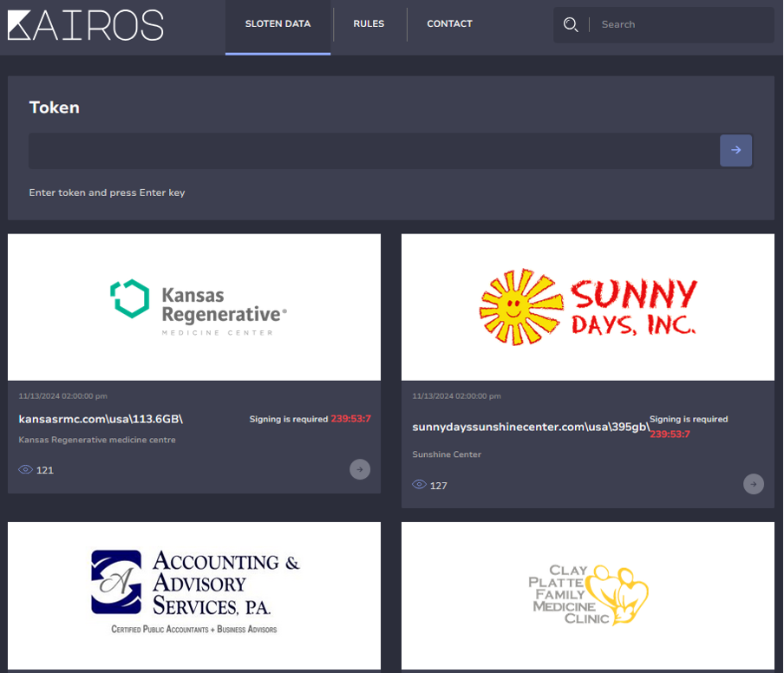784x673 pixels.
Task: Click the date text on sunnydays card
Action: click(456, 396)
